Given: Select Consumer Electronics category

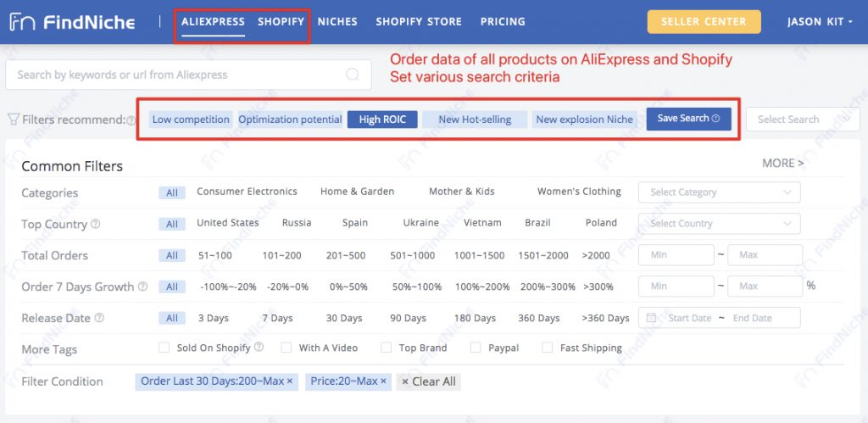Looking at the screenshot, I should click(247, 192).
